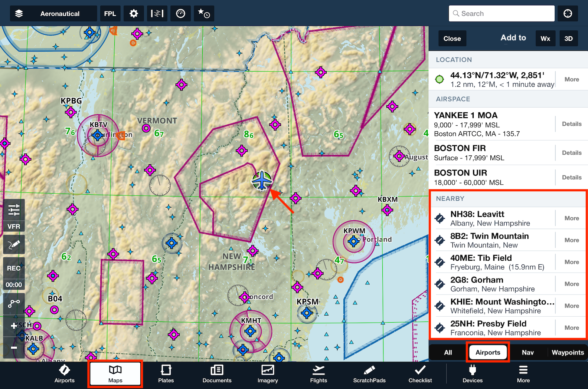Close the location info sidebar
This screenshot has width=588, height=389.
coord(452,39)
